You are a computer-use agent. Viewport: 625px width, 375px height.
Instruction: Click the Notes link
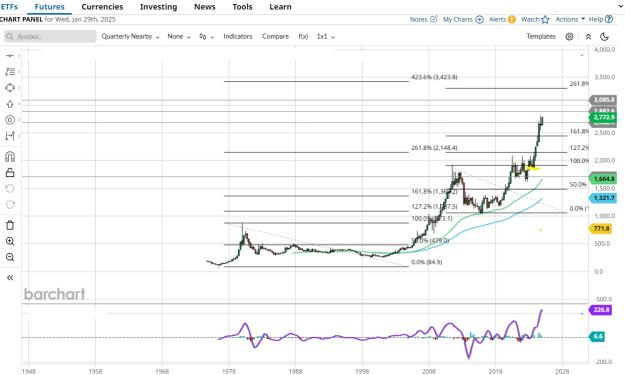[x=418, y=19]
